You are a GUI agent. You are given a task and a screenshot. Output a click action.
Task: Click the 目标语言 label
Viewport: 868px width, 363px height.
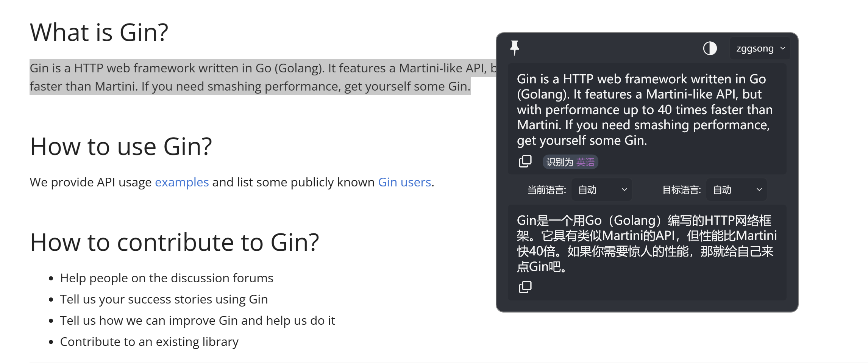681,190
